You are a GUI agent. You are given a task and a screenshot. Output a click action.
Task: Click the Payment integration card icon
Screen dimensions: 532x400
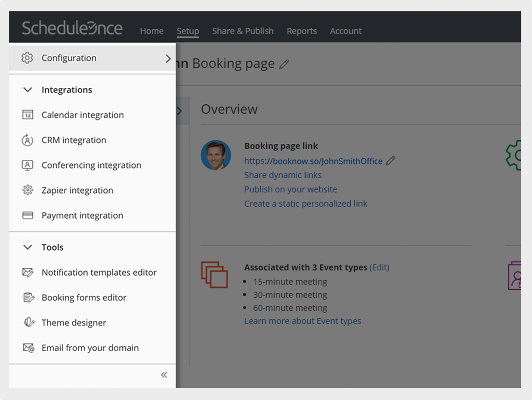tap(28, 215)
